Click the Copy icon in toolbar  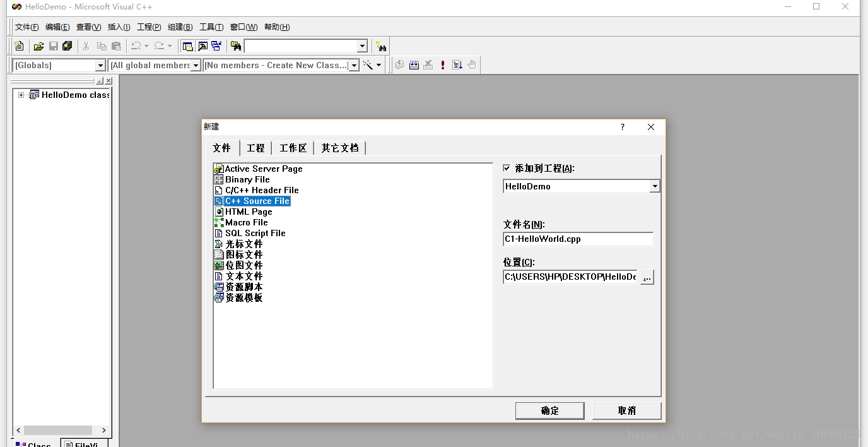tap(101, 46)
